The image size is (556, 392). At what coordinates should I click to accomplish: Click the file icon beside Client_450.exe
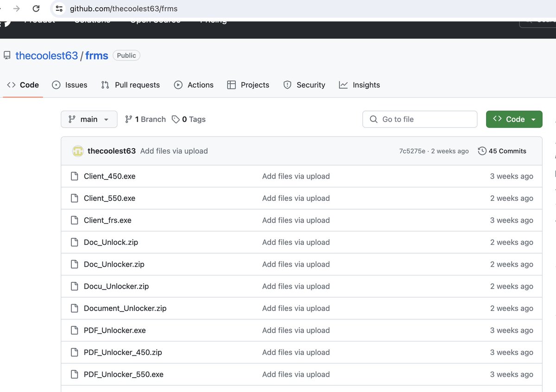click(x=74, y=176)
